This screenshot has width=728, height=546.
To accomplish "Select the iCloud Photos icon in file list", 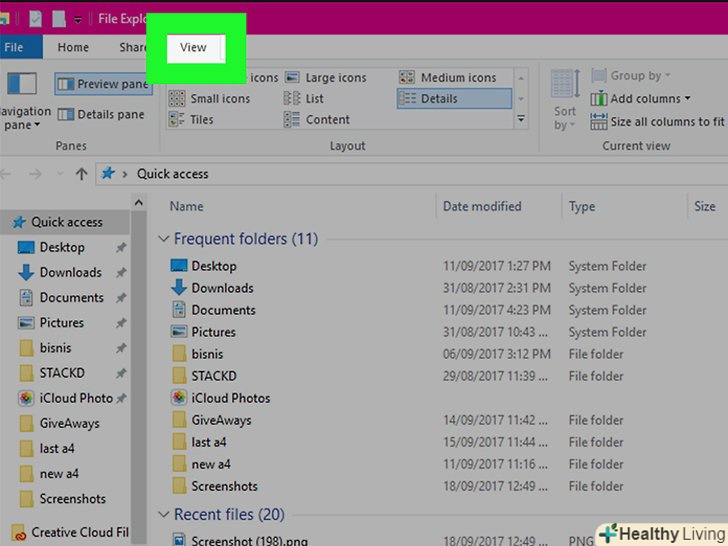I will 179,397.
